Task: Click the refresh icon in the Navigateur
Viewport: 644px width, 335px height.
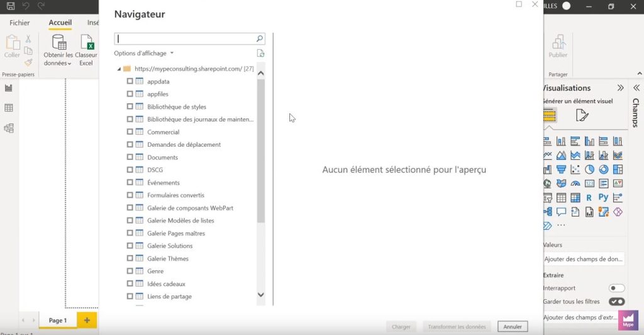Action: 260,53
